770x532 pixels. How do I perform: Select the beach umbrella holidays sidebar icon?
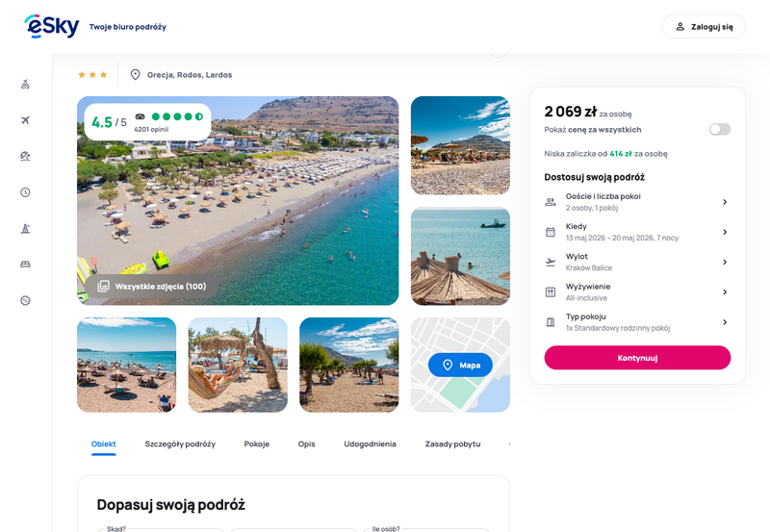click(x=26, y=156)
